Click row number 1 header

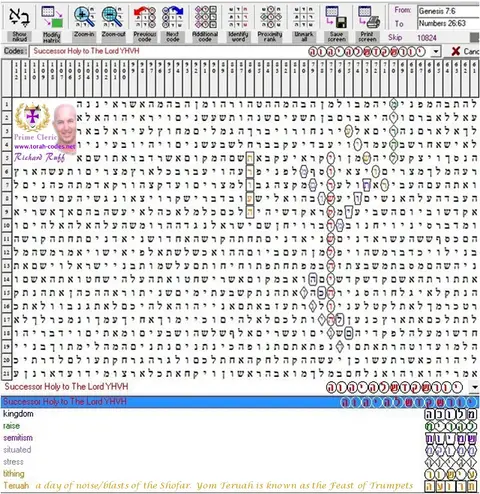(x=7, y=104)
